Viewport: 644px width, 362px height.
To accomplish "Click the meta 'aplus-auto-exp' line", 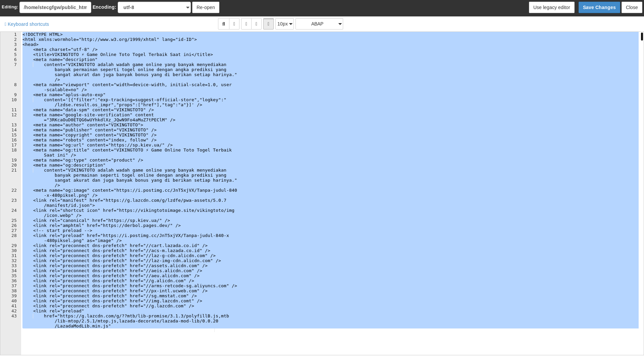I will click(x=69, y=95).
